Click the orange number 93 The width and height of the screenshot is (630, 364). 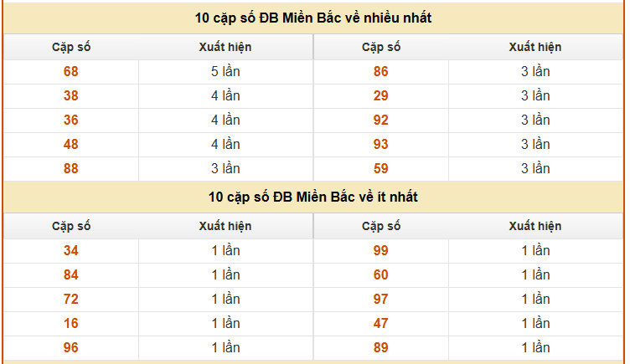[380, 145]
